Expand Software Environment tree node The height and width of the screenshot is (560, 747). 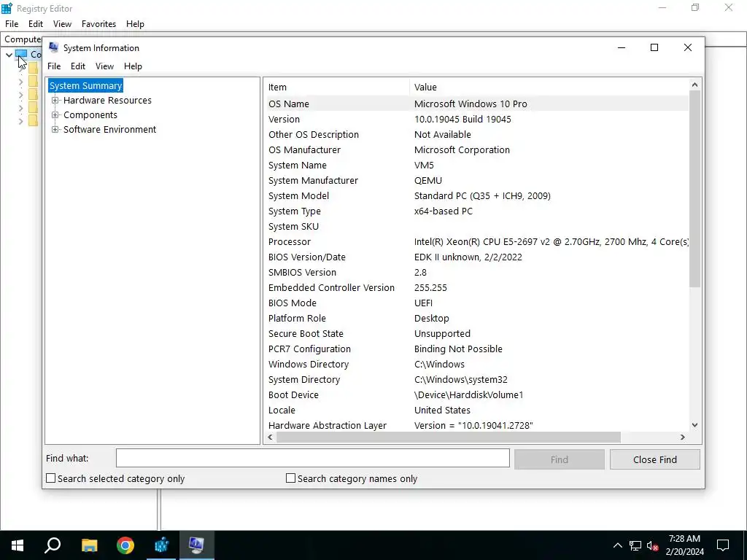point(55,130)
